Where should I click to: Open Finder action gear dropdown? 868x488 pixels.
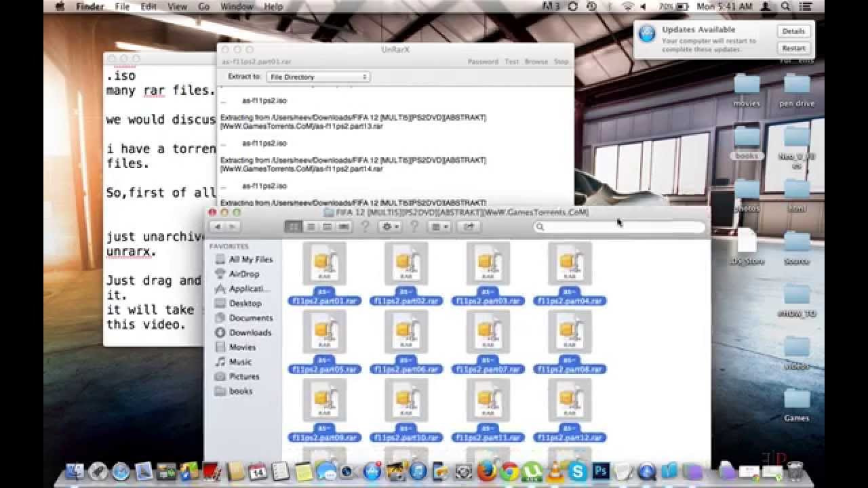pyautogui.click(x=390, y=226)
